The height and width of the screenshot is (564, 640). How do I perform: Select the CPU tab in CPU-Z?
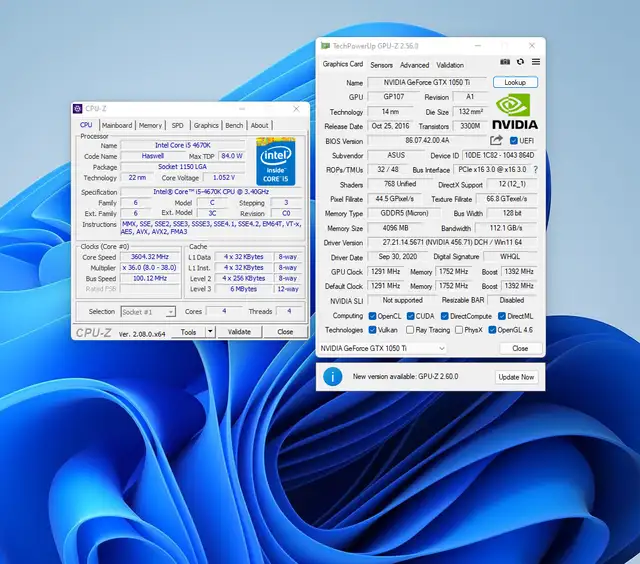pos(86,125)
